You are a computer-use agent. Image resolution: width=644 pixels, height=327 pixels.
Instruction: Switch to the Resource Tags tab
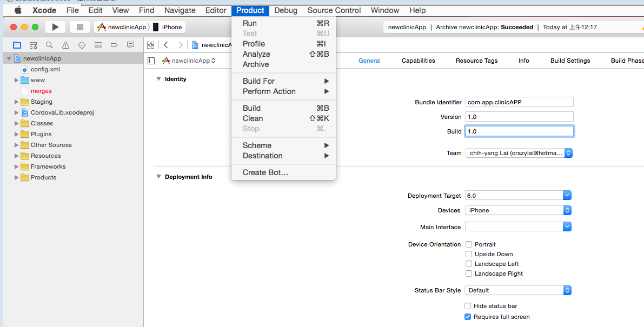click(476, 61)
